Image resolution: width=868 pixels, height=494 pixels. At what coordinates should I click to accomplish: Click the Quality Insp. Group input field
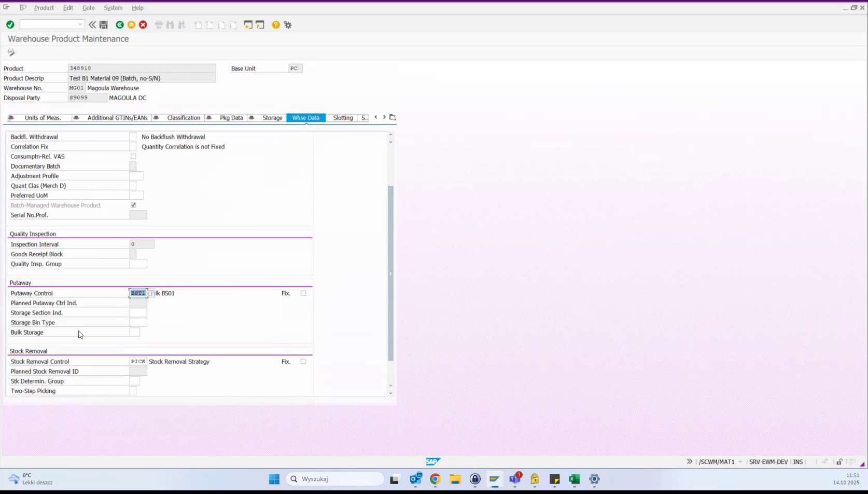(139, 264)
